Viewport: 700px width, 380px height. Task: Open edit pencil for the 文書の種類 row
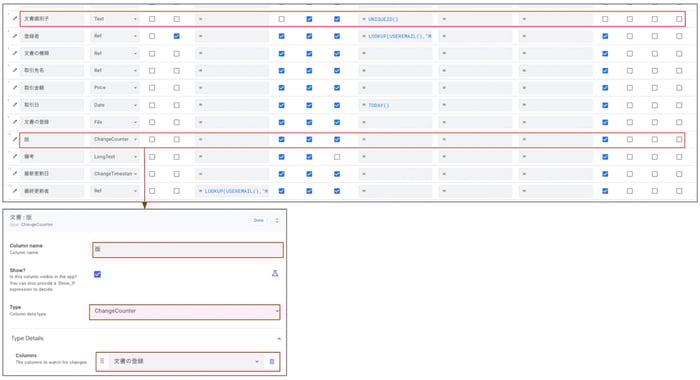(15, 53)
